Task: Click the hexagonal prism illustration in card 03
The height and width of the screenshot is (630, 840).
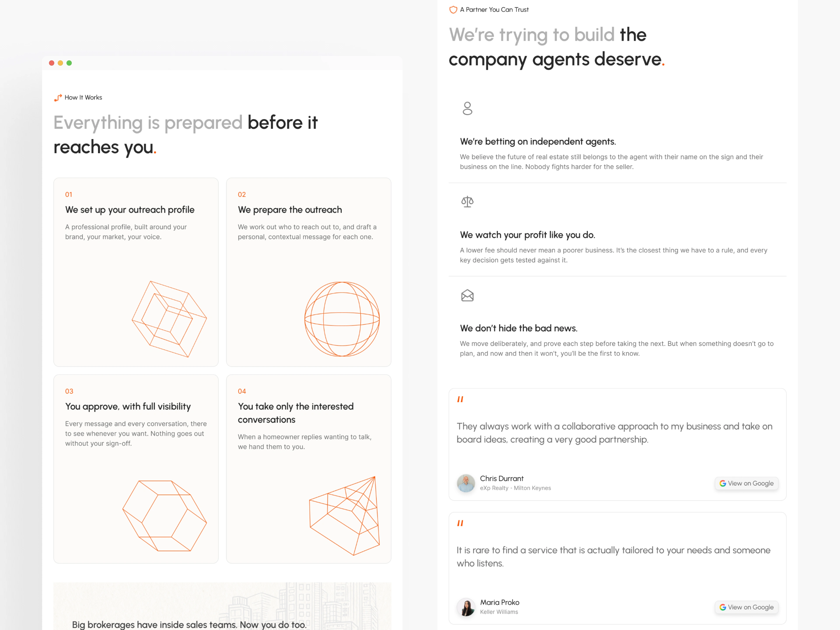Action: click(x=164, y=516)
